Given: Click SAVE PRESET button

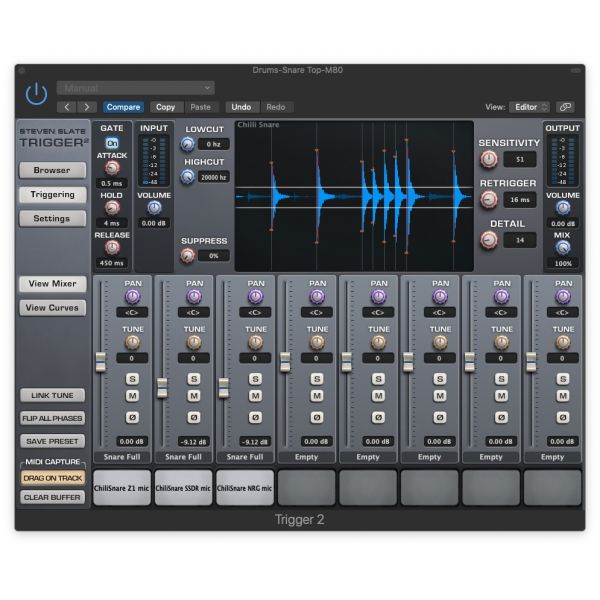Looking at the screenshot, I should tap(52, 441).
